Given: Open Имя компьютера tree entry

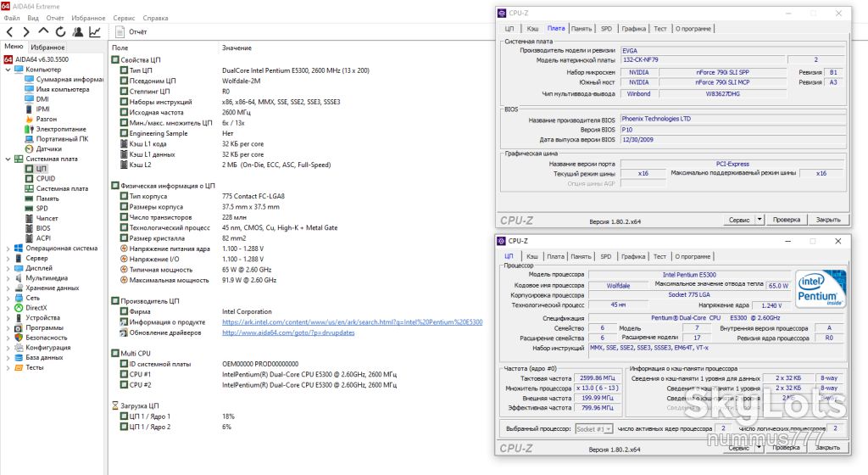Looking at the screenshot, I should coord(63,89).
